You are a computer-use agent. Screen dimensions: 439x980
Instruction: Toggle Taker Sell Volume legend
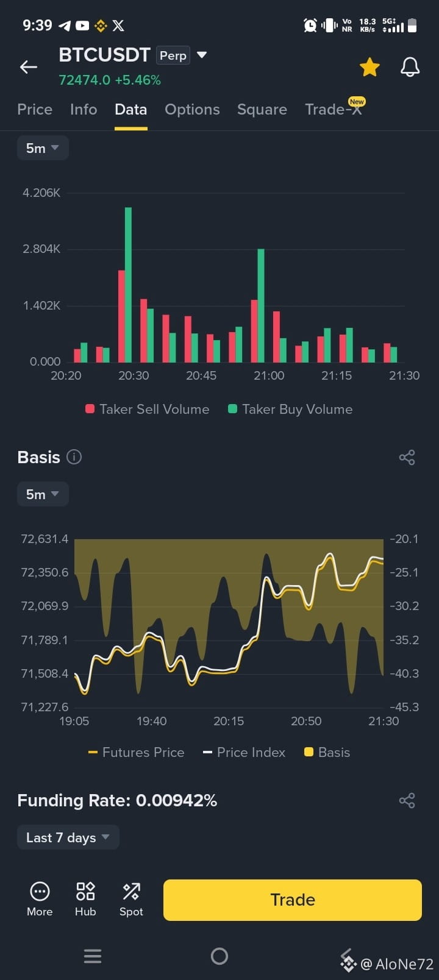(148, 409)
